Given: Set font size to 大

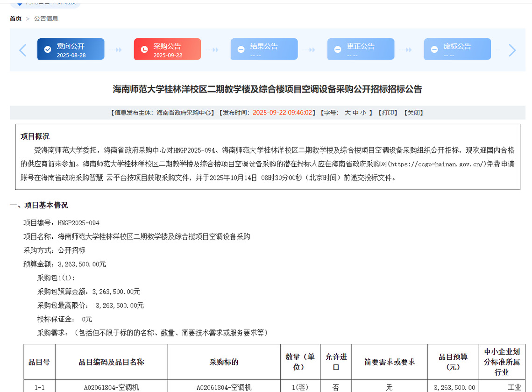Looking at the screenshot, I should click(x=348, y=113).
